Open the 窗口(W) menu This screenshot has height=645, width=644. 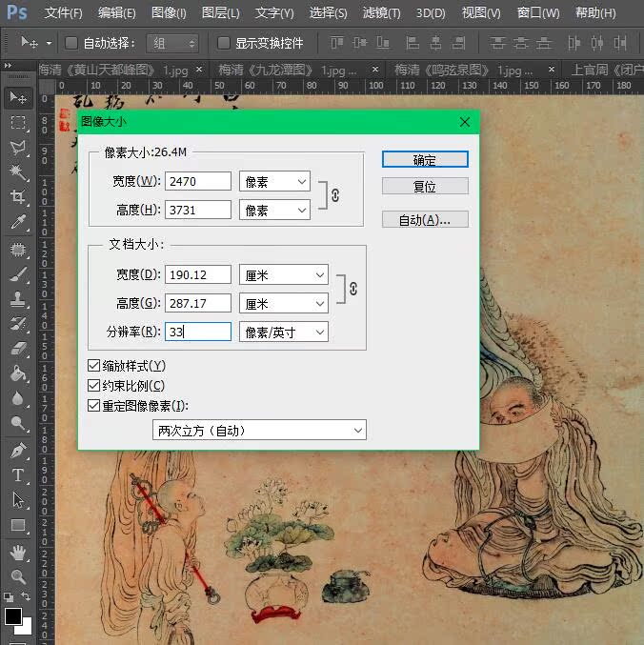click(x=538, y=13)
